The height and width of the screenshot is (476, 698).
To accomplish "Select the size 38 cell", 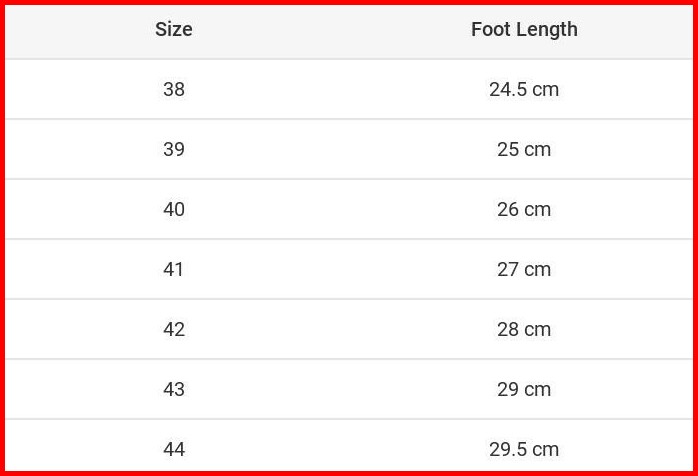I will [174, 89].
